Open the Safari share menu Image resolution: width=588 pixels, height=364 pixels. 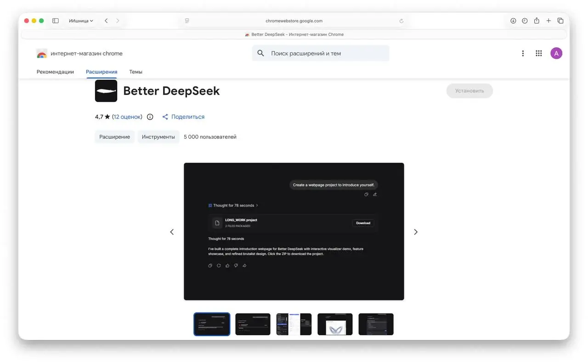click(537, 21)
